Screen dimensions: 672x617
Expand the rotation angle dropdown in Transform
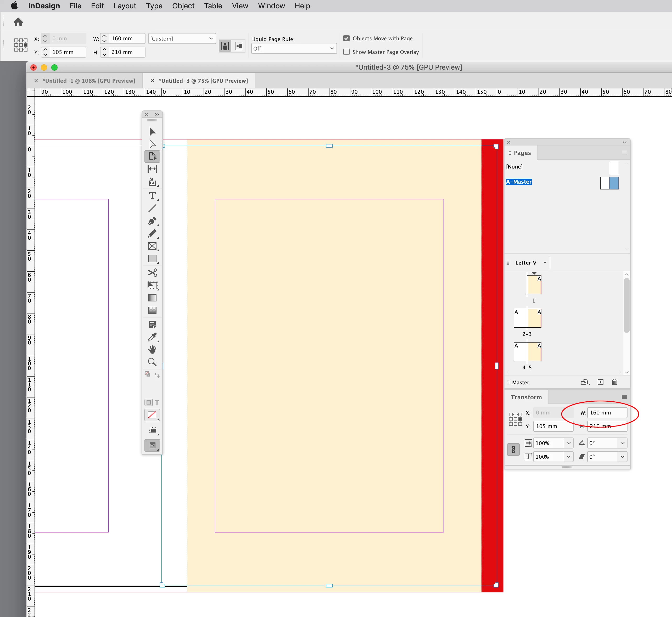click(622, 443)
